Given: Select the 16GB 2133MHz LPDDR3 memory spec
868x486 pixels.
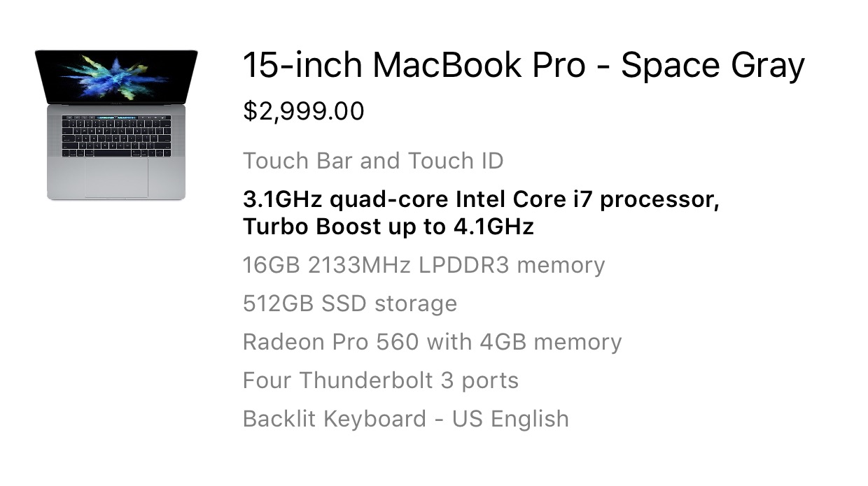Looking at the screenshot, I should pyautogui.click(x=423, y=266).
